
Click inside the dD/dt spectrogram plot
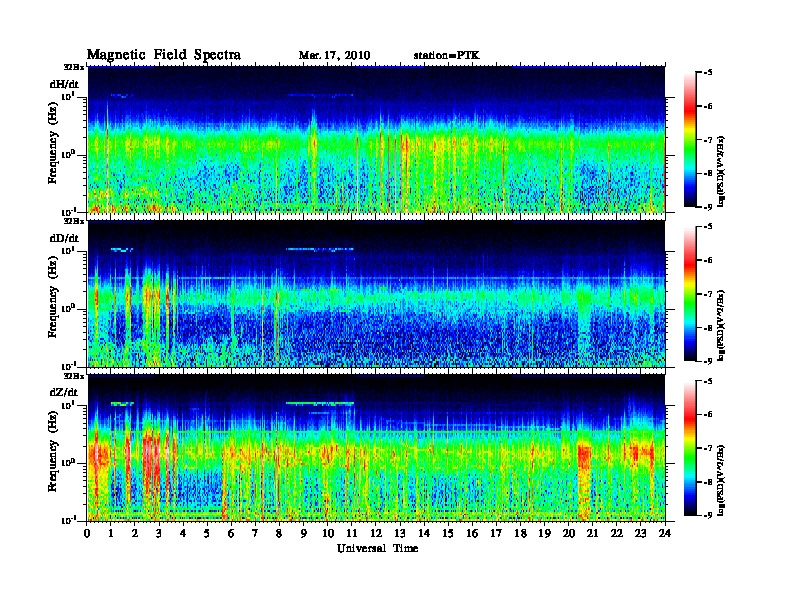pos(376,293)
